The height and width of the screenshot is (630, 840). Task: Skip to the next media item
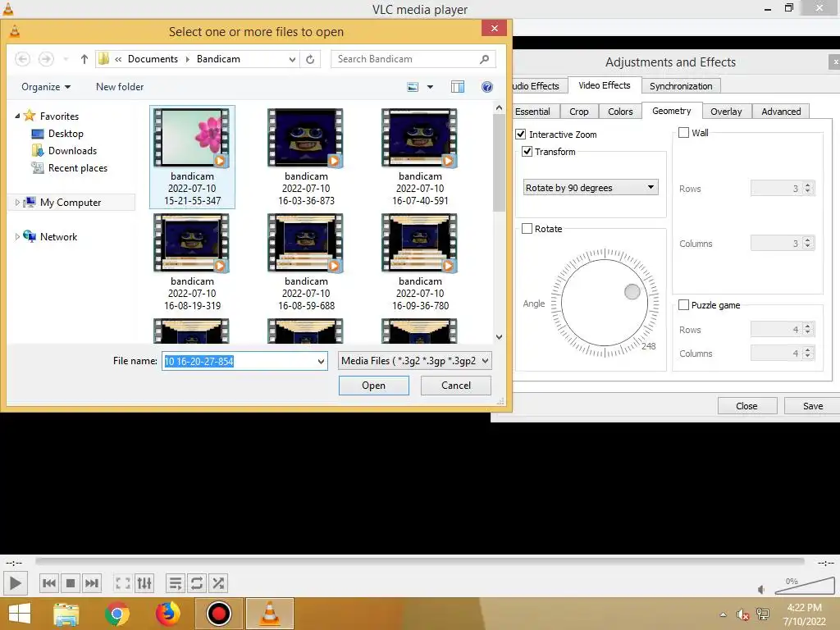tap(92, 583)
